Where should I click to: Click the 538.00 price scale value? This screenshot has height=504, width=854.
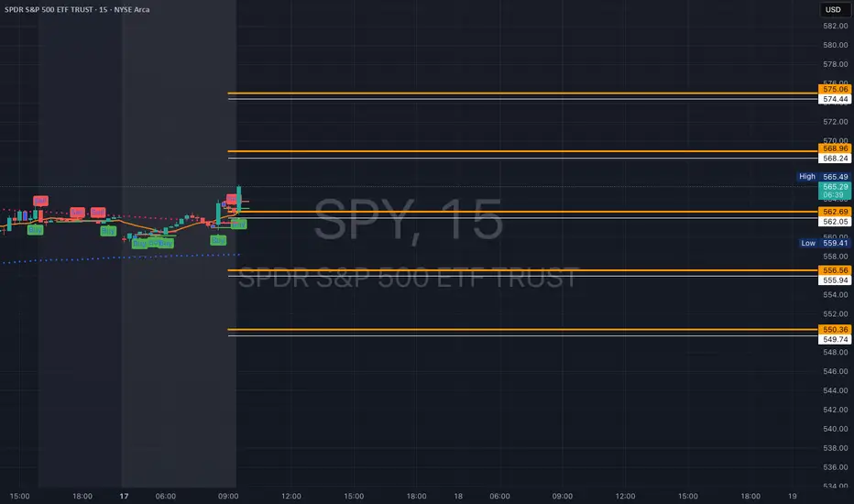coord(835,448)
